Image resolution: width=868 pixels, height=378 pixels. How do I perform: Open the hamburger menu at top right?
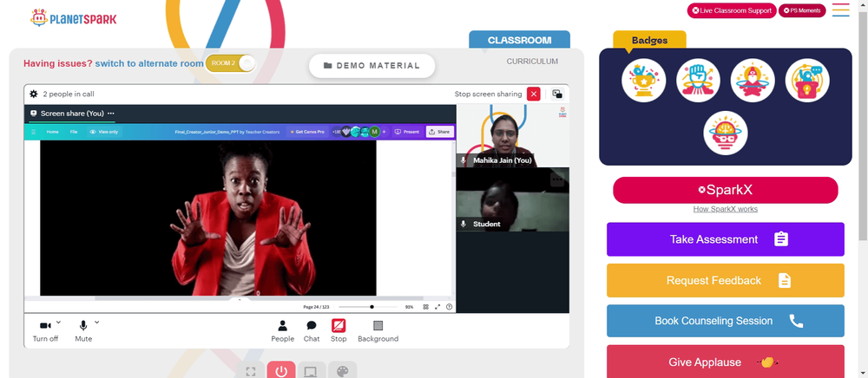click(840, 10)
